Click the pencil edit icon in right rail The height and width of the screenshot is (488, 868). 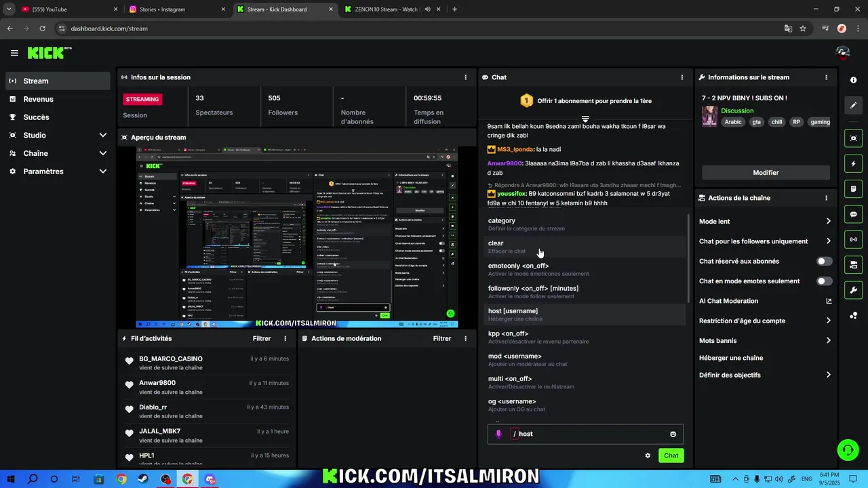point(853,105)
